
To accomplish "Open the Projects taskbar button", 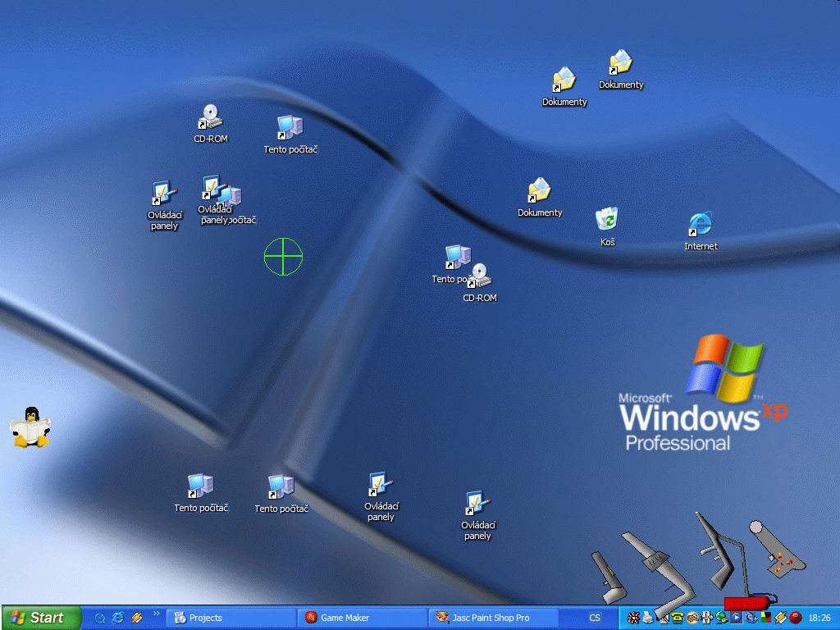I will (x=231, y=618).
